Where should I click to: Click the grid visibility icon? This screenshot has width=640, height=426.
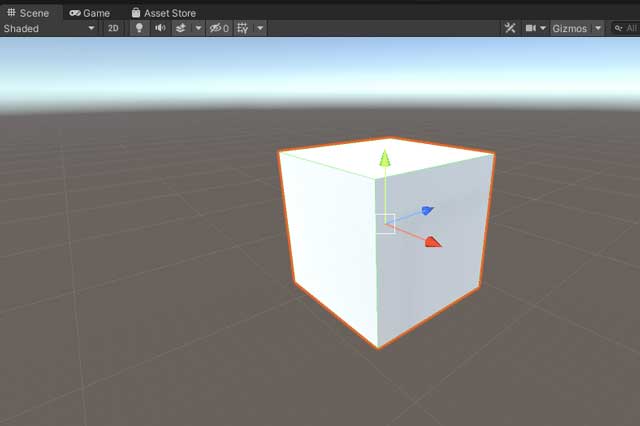242,28
